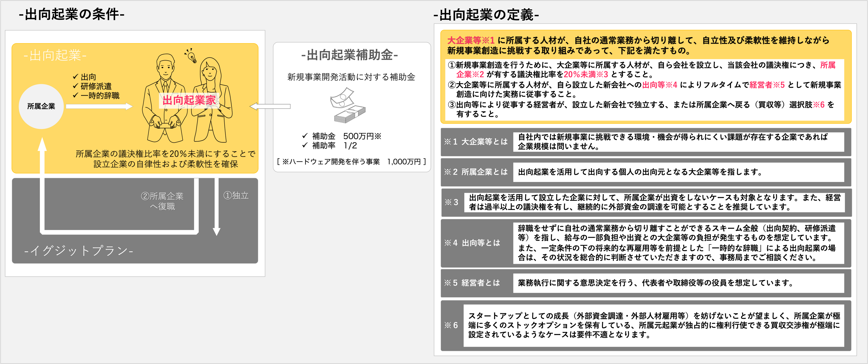Click the red 出向起業家 label
868x364 pixels.
pyautogui.click(x=189, y=100)
